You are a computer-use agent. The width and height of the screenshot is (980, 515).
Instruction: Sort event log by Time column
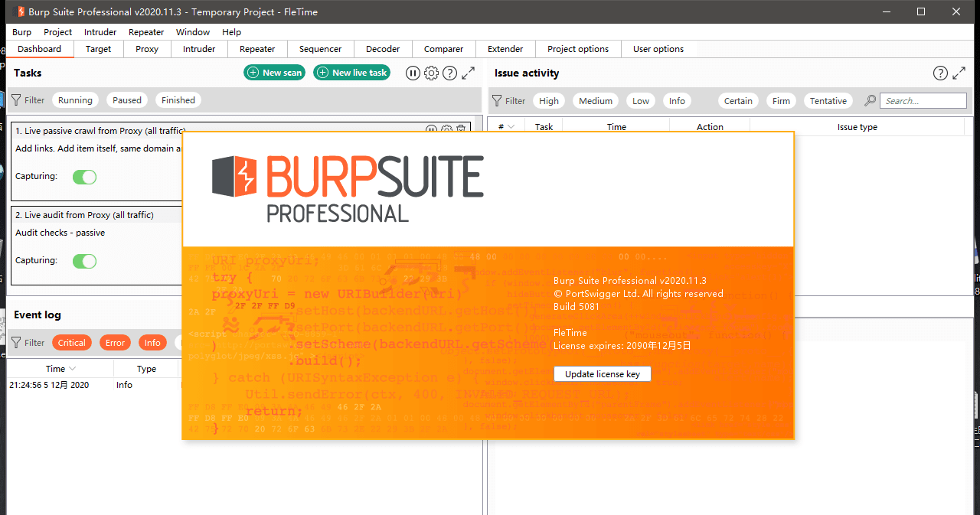[x=60, y=369]
